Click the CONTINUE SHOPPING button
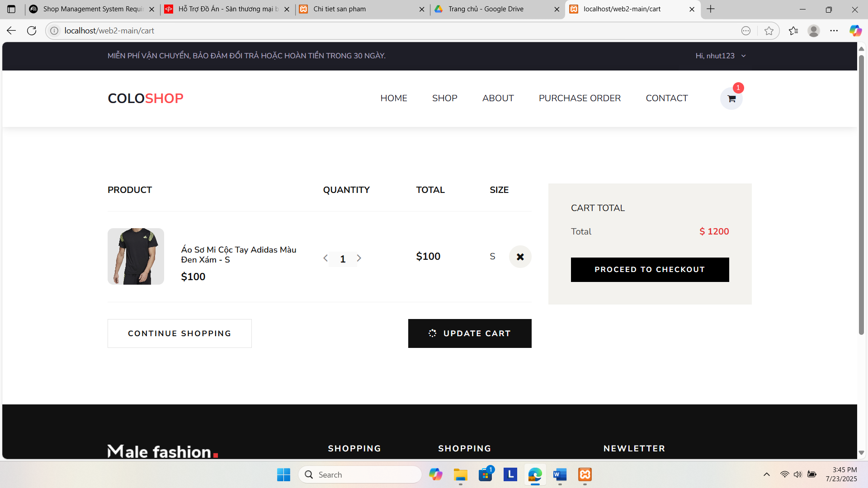This screenshot has width=868, height=488. pyautogui.click(x=179, y=333)
